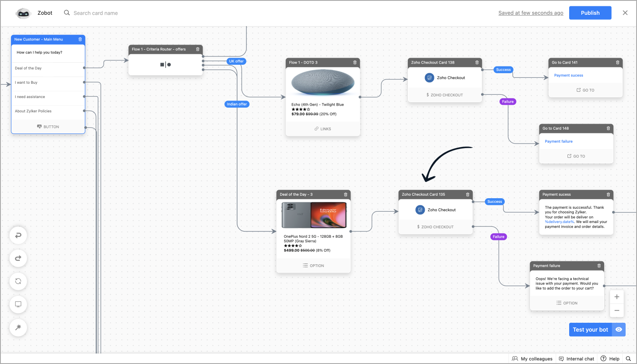The width and height of the screenshot is (637, 364).
Task: Click the search icon in the bottom bar
Action: click(628, 359)
